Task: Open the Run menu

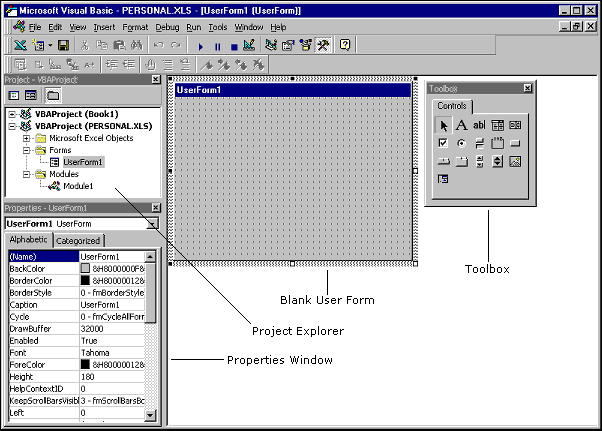Action: point(194,27)
